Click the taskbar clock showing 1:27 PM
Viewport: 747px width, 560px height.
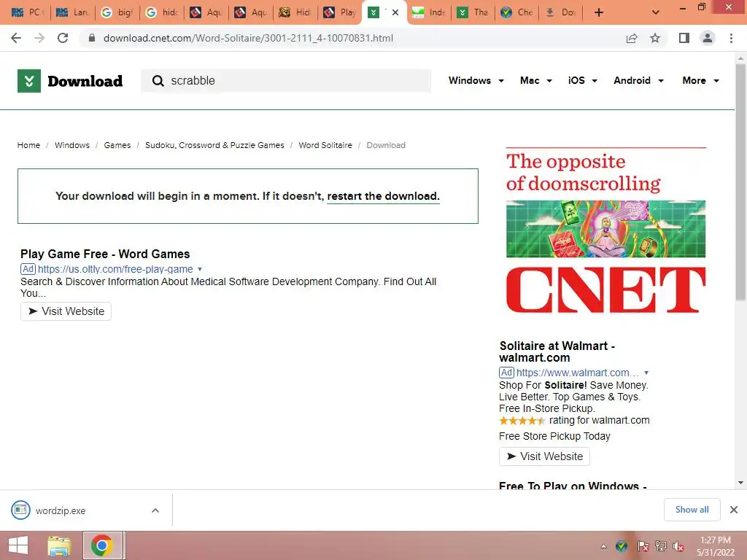click(x=716, y=546)
